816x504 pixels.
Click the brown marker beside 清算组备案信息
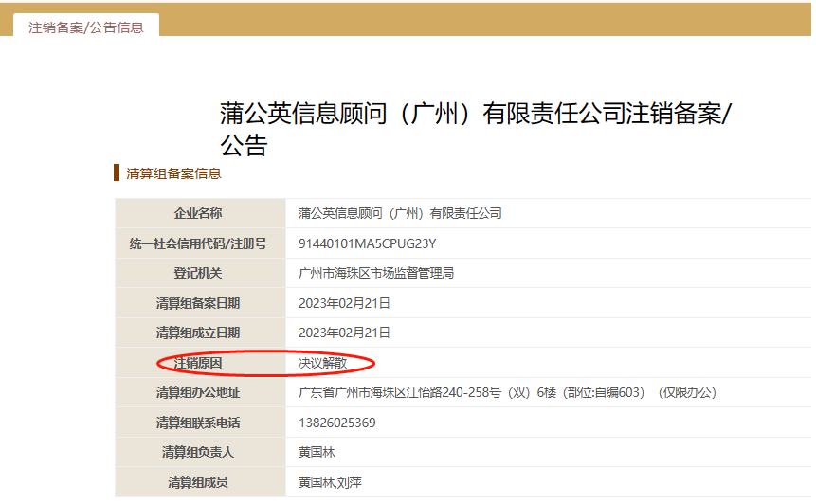117,172
